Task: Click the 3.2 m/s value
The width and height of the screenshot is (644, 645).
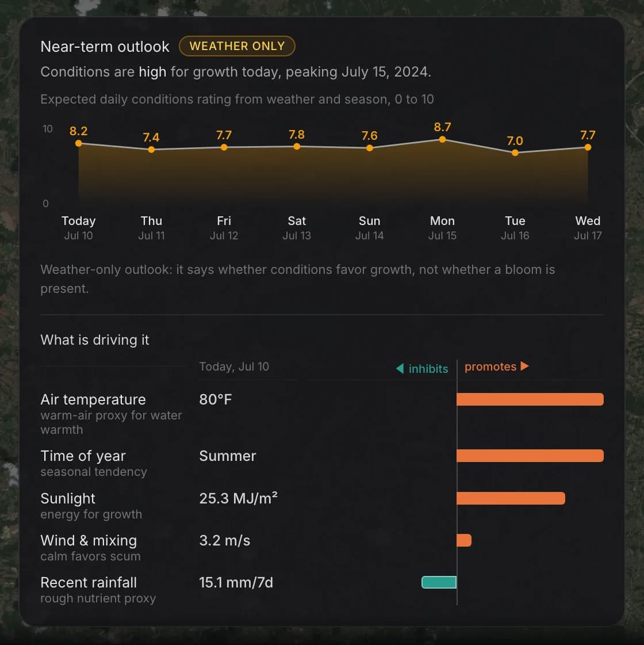Action: [x=224, y=540]
